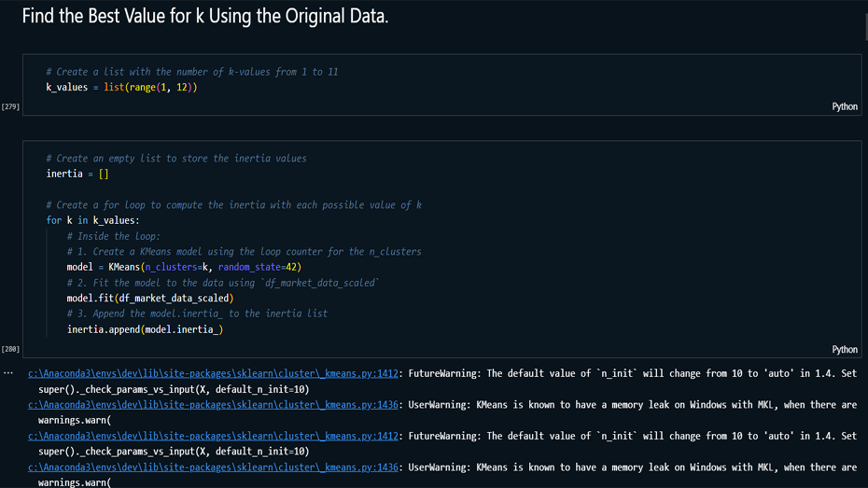Click the 'Create an empty list' comment line

tap(175, 159)
